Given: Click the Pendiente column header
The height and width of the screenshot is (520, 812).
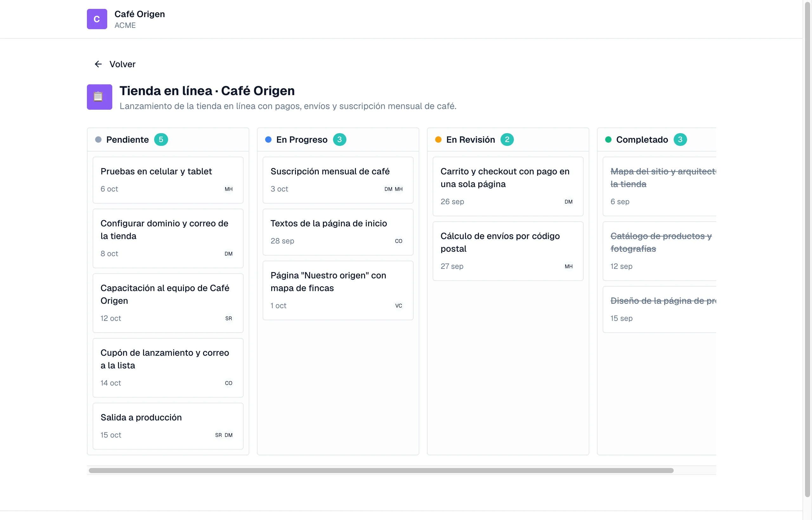Looking at the screenshot, I should [168, 140].
